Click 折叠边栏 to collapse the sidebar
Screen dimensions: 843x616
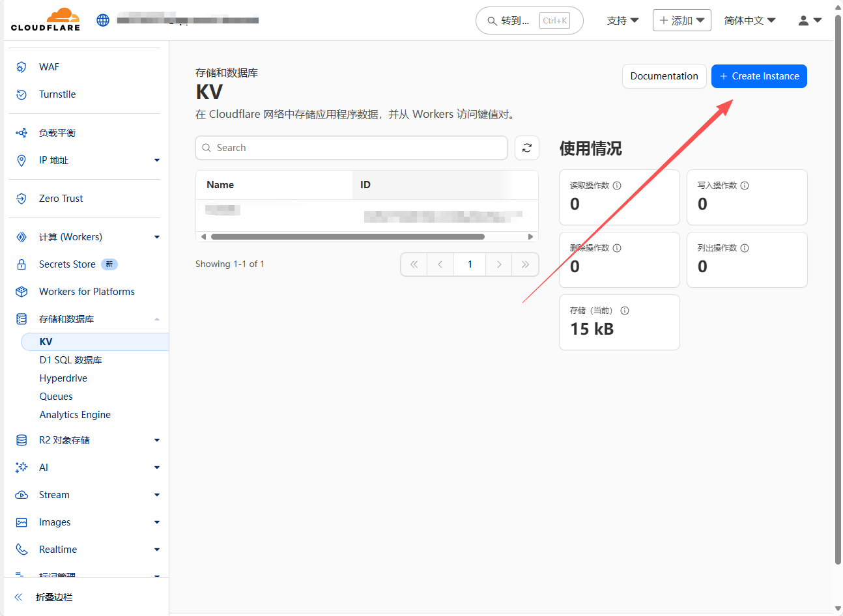point(54,597)
